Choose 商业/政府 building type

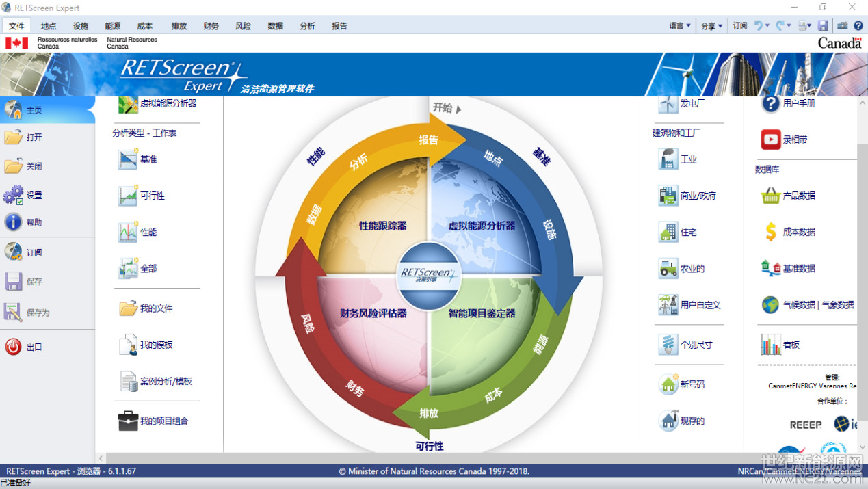pyautogui.click(x=687, y=196)
